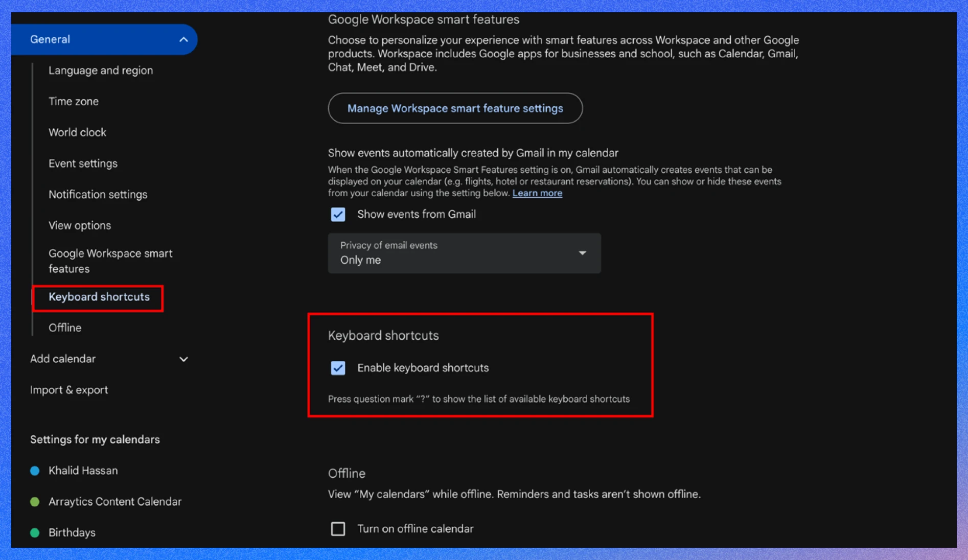
Task: Click the Keyboard shortcuts section heading
Action: click(x=383, y=335)
